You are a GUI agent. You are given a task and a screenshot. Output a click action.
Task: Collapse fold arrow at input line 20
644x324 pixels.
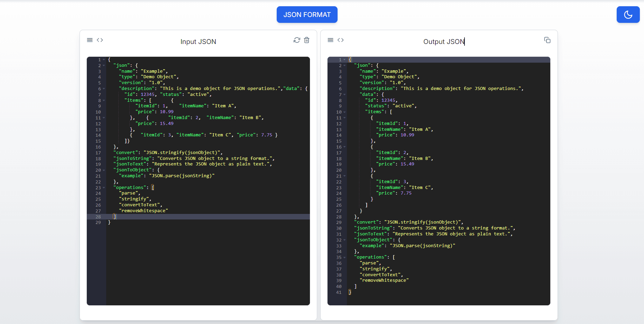click(x=104, y=170)
